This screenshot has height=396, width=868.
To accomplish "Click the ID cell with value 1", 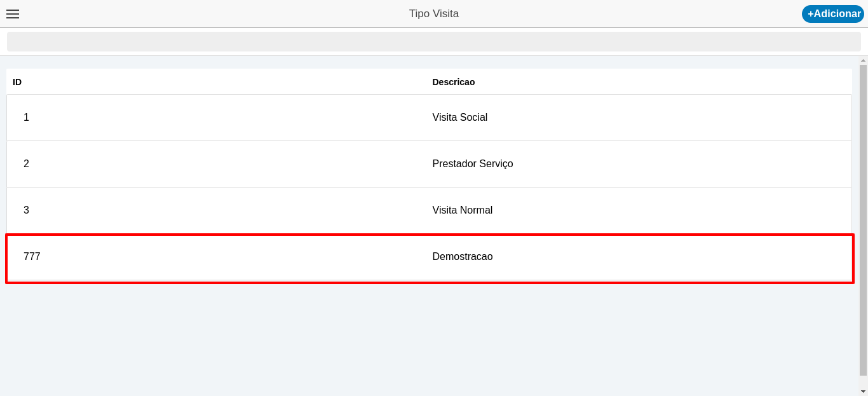I will (x=26, y=118).
